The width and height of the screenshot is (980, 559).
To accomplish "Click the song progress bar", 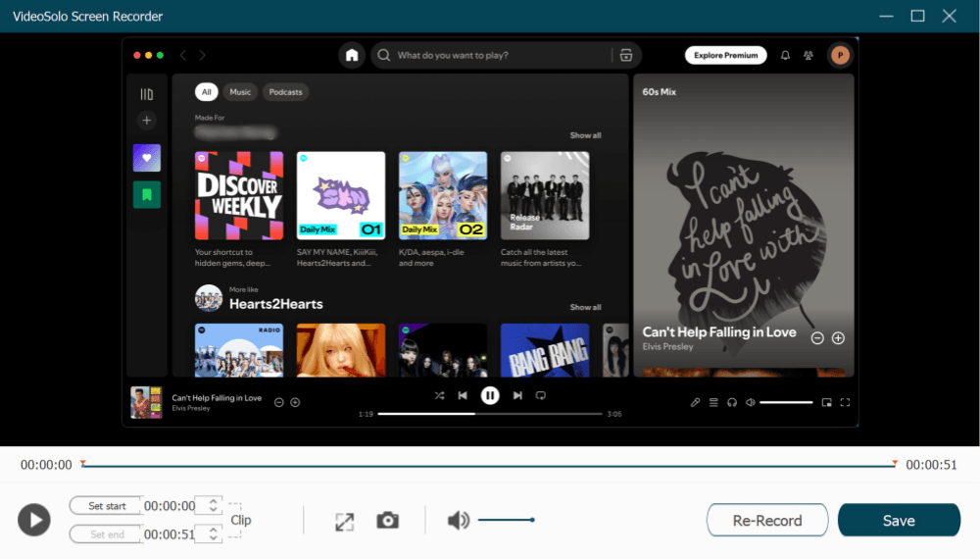I will pyautogui.click(x=490, y=413).
